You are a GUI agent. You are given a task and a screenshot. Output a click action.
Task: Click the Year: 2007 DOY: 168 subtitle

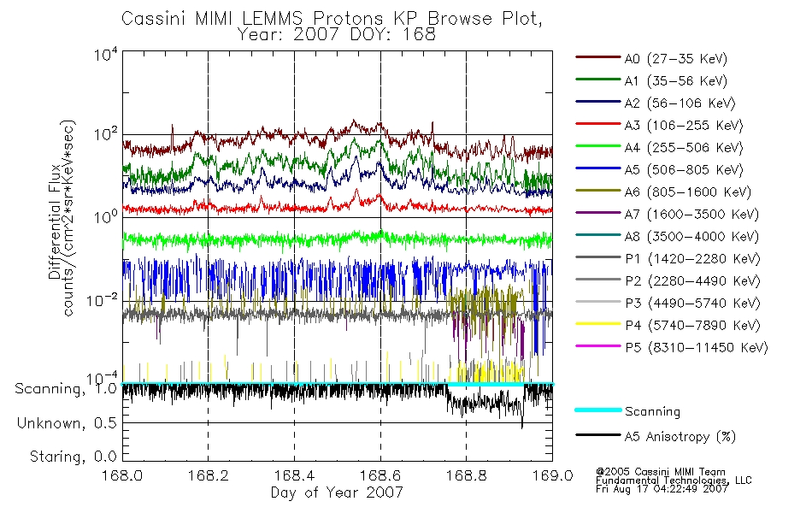tap(337, 35)
